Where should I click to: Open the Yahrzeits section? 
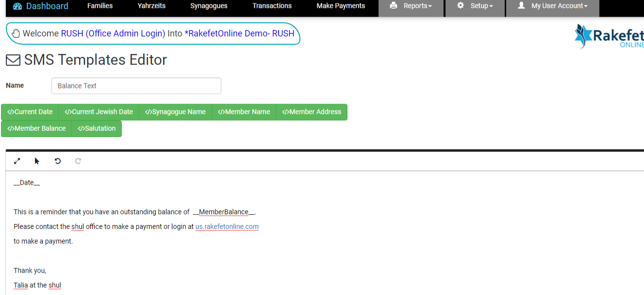pyautogui.click(x=151, y=6)
